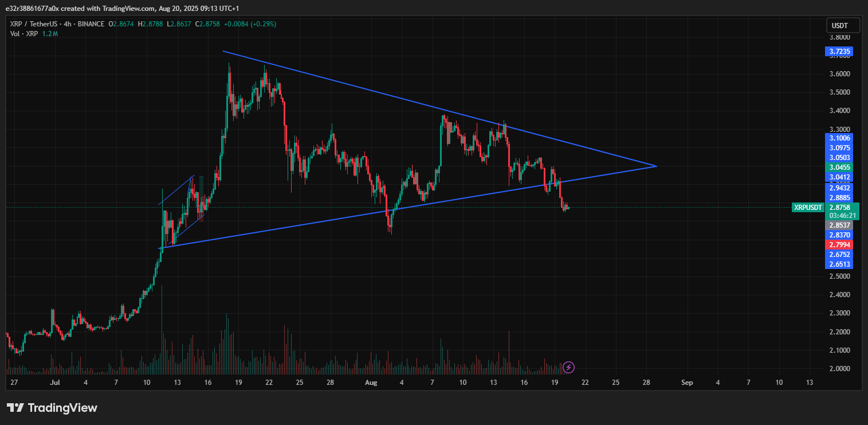Open symbol search via the XRP / TetherUS legend
Screen dimensions: 868x425
point(34,24)
